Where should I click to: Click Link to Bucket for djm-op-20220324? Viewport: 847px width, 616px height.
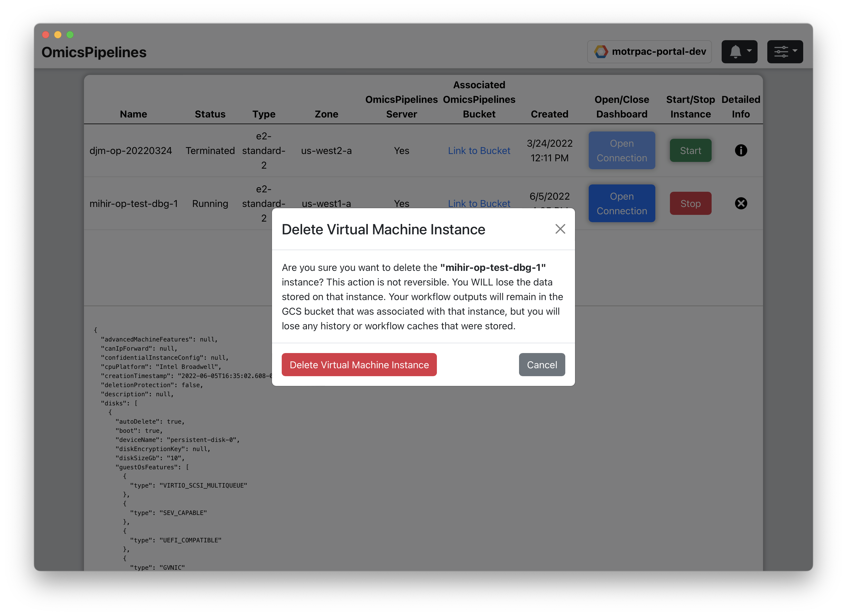pyautogui.click(x=479, y=149)
